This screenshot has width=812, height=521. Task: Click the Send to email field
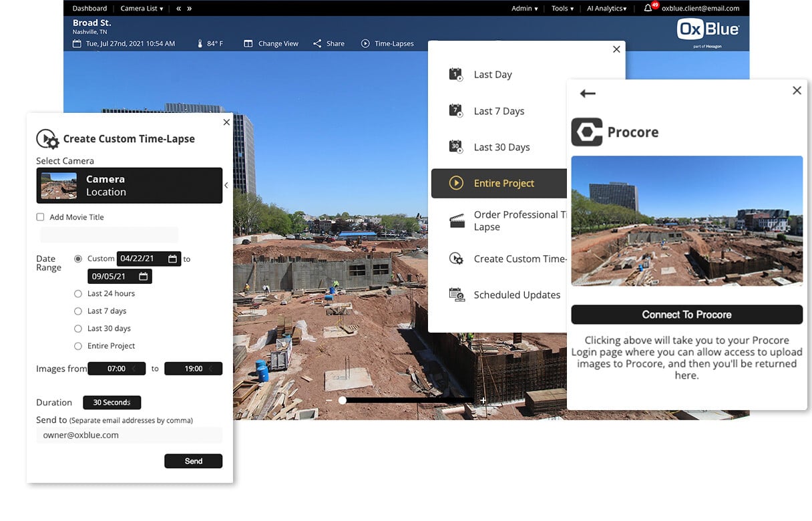pyautogui.click(x=129, y=435)
